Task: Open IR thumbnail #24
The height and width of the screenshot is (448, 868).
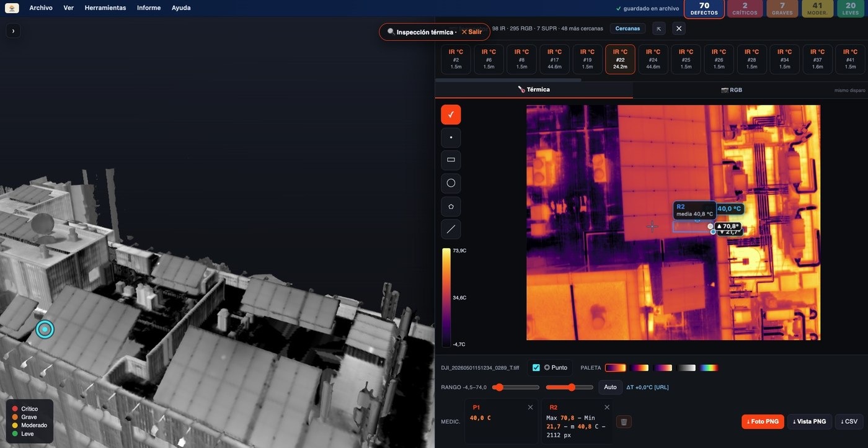Action: pos(653,60)
